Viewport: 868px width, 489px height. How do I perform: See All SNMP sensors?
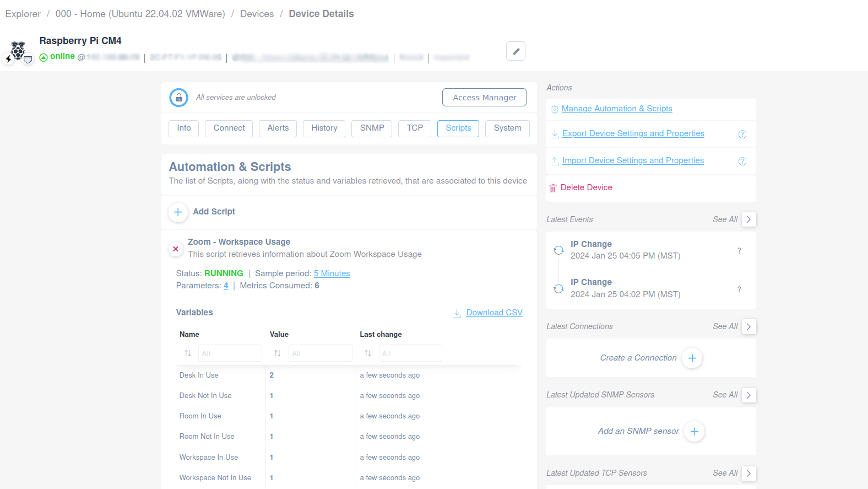tap(725, 395)
